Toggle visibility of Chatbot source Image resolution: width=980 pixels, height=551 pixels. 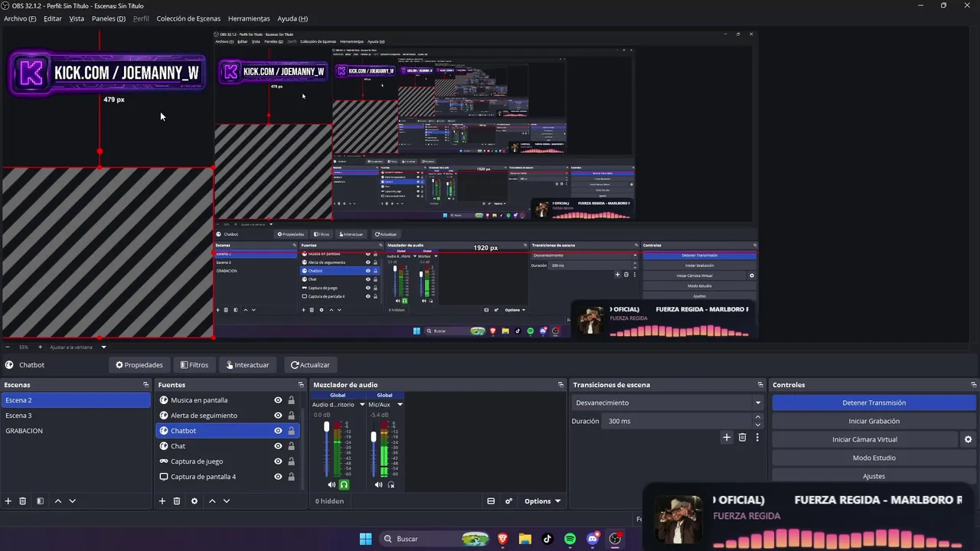(x=278, y=431)
